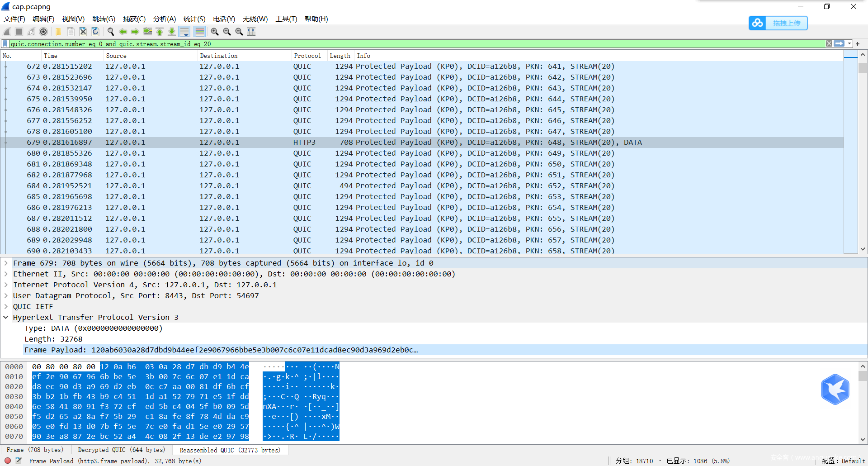The height and width of the screenshot is (466, 868).
Task: Expand the QUIC IETF tree node
Action: (6, 307)
